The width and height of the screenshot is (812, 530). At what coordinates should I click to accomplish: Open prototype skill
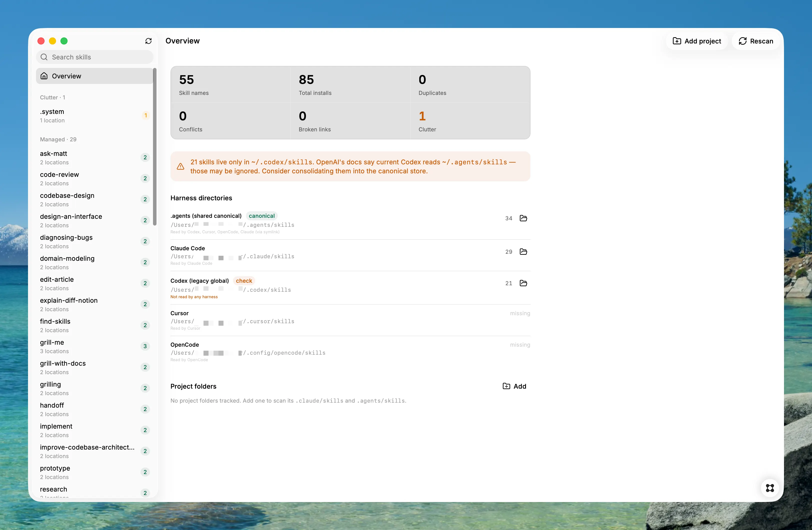point(94,472)
